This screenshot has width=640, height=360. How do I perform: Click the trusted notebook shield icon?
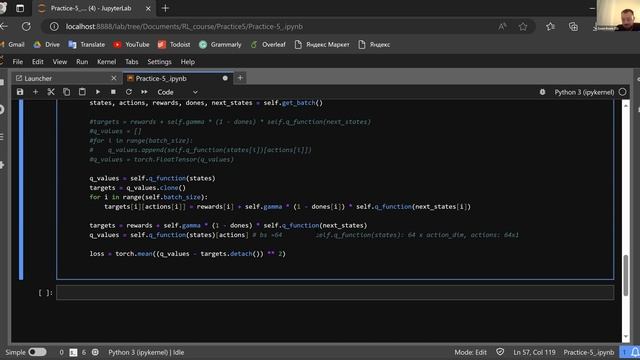click(500, 351)
